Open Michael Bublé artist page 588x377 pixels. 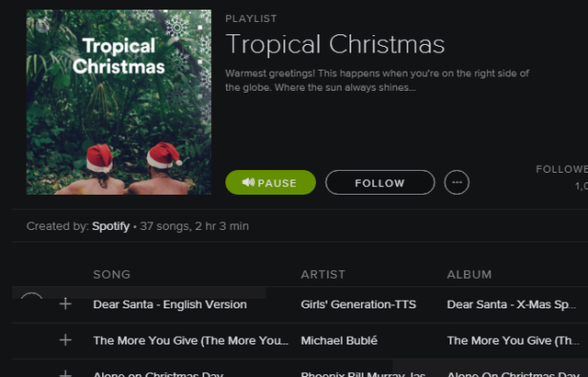click(x=339, y=340)
